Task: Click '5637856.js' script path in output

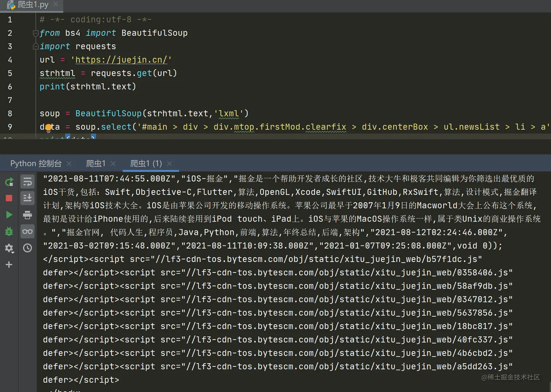Action: pos(482,313)
